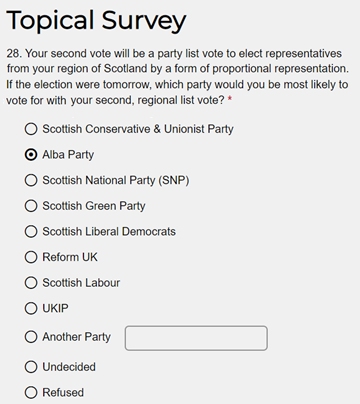The height and width of the screenshot is (404, 360).
Task: Choose the Undecided radio button
Action: coord(31,367)
